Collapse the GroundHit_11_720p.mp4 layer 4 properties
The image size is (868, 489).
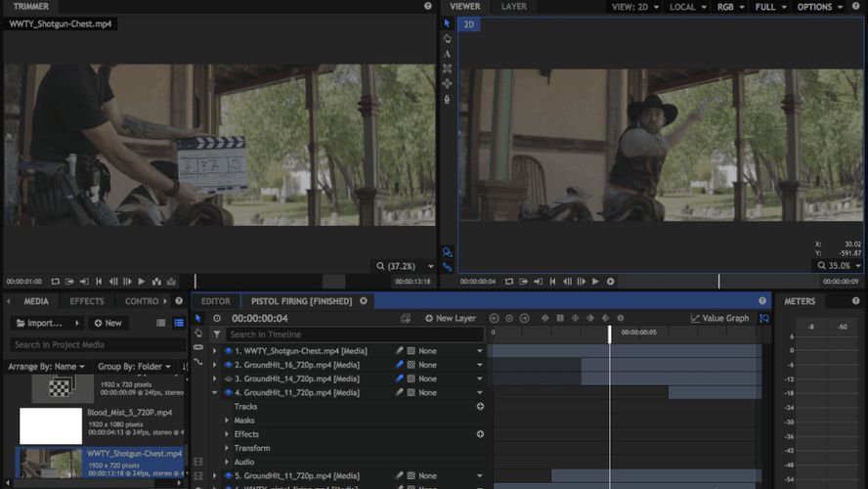click(215, 393)
